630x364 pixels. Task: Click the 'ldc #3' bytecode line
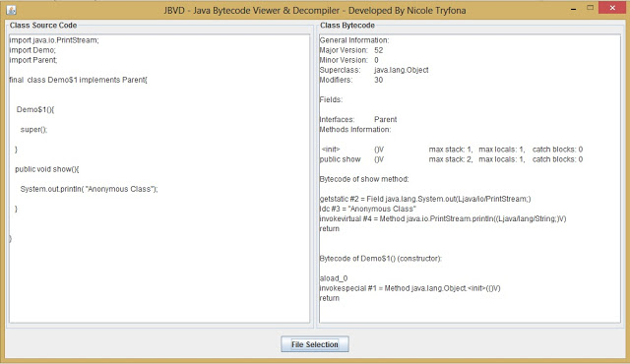[x=367, y=209]
